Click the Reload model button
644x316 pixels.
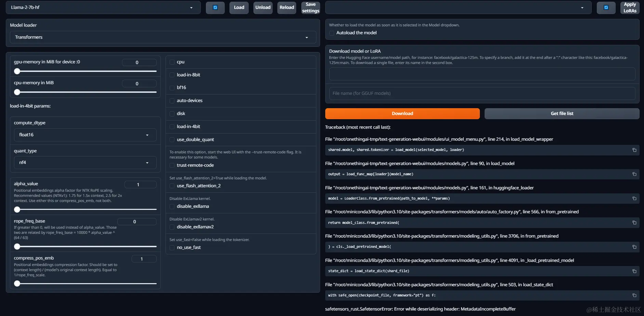[x=287, y=8]
